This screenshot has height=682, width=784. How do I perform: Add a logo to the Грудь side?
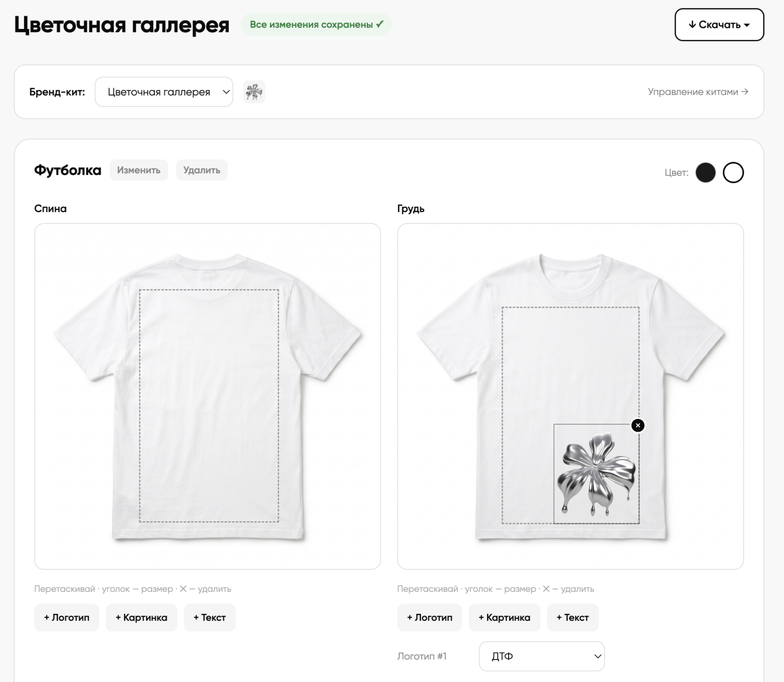(430, 617)
